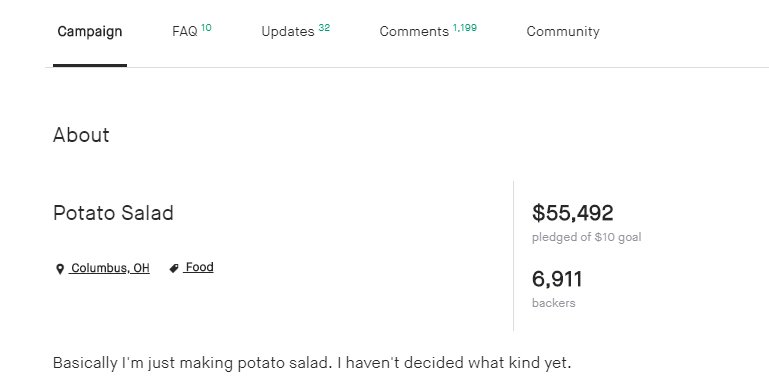Viewport: 769px width, 392px height.
Task: Open the Updates tab
Action: 295,31
